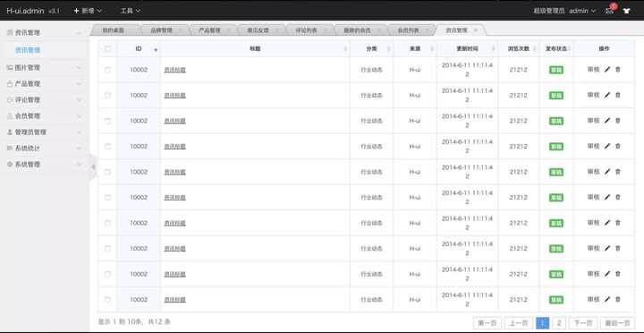Click the icon beside 产品管理 in sidebar
644x333 pixels.
click(x=10, y=84)
